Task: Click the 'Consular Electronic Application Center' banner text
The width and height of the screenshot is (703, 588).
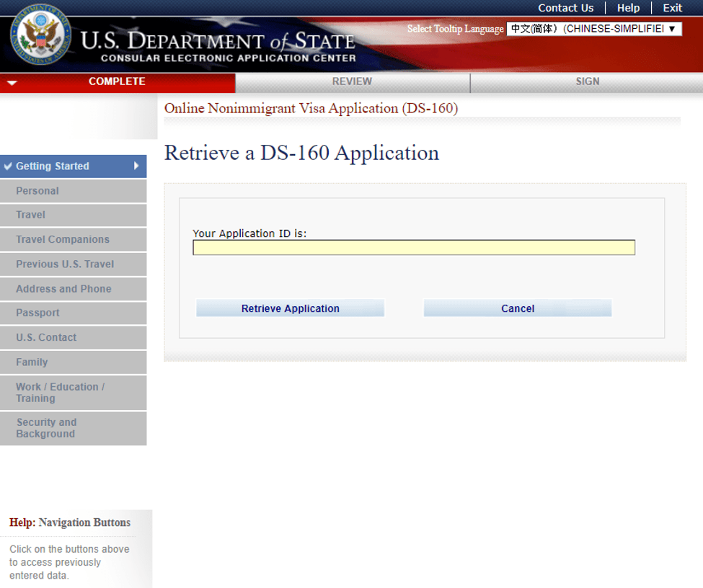Action: 229,58
